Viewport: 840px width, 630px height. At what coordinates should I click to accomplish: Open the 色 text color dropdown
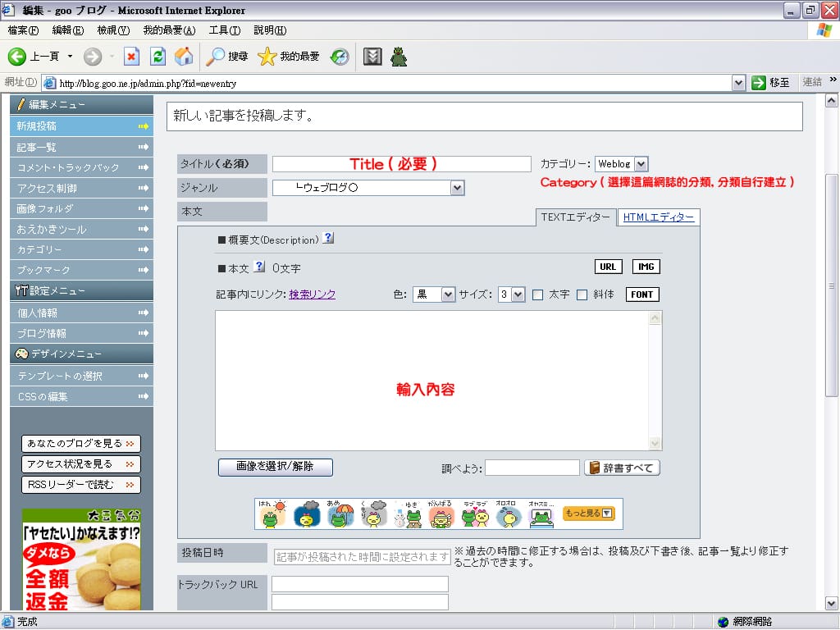point(447,294)
